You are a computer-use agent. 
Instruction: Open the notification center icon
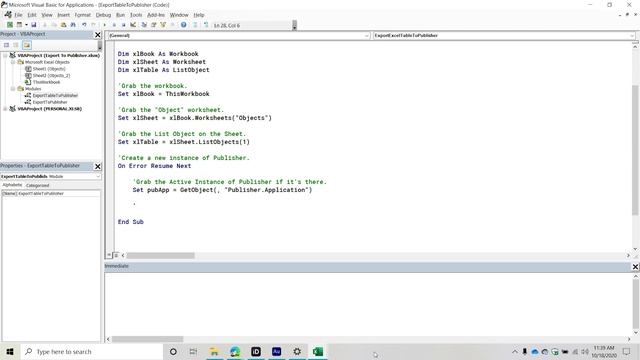(x=626, y=351)
